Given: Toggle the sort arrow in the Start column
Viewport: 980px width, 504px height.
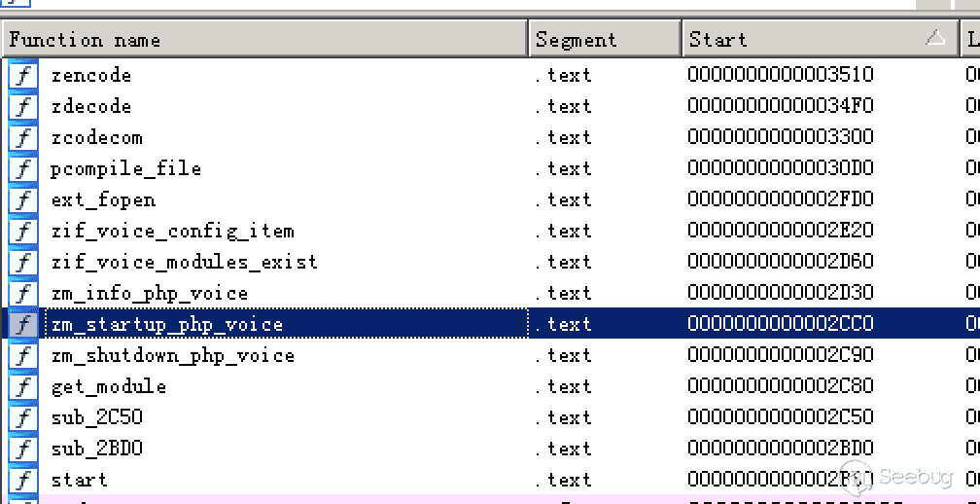Looking at the screenshot, I should coord(935,39).
